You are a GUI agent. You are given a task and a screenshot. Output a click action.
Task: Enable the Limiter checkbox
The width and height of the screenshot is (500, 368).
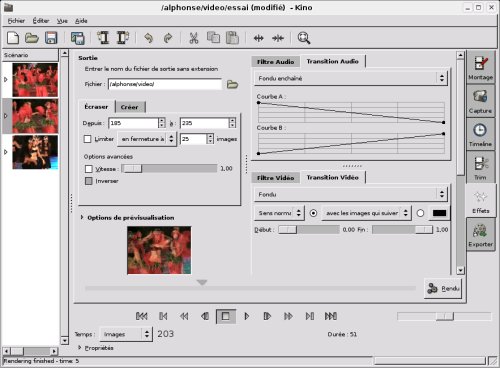pyautogui.click(x=87, y=139)
